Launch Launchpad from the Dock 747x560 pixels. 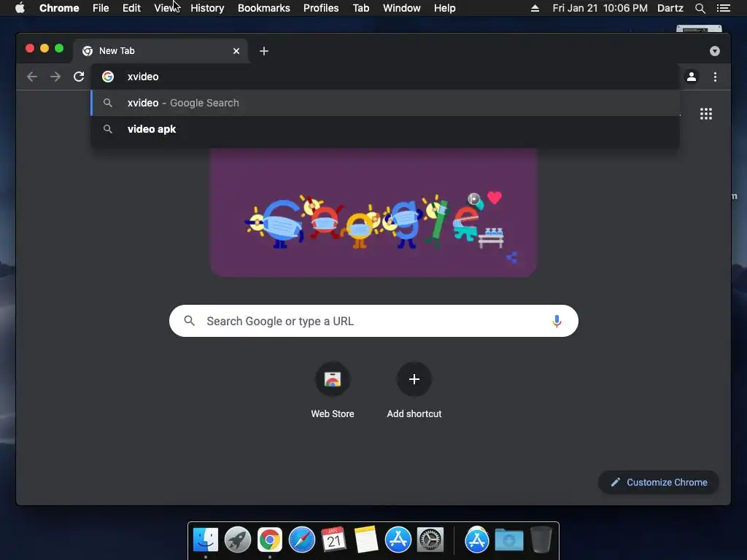tap(237, 540)
